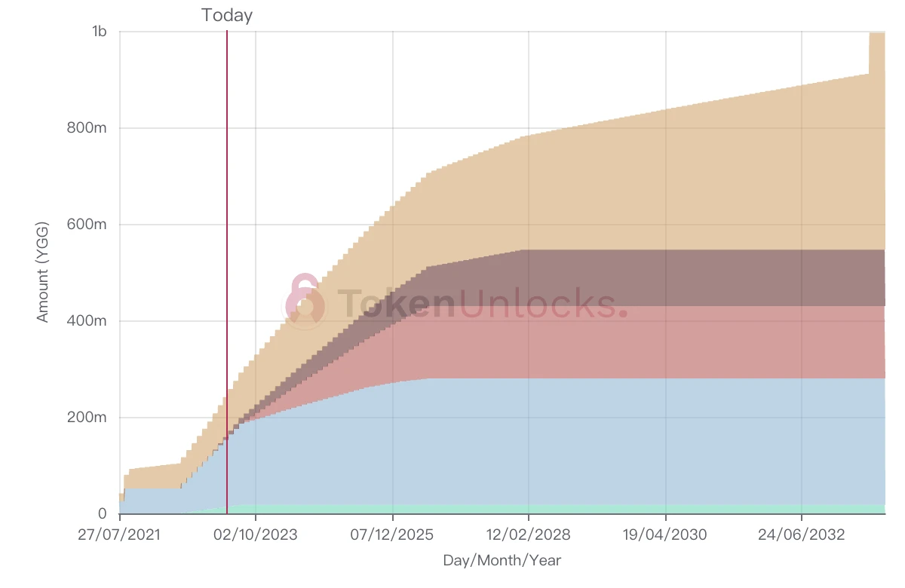Click the "800m" y-axis label
This screenshot has height=588, width=905.
(x=87, y=128)
